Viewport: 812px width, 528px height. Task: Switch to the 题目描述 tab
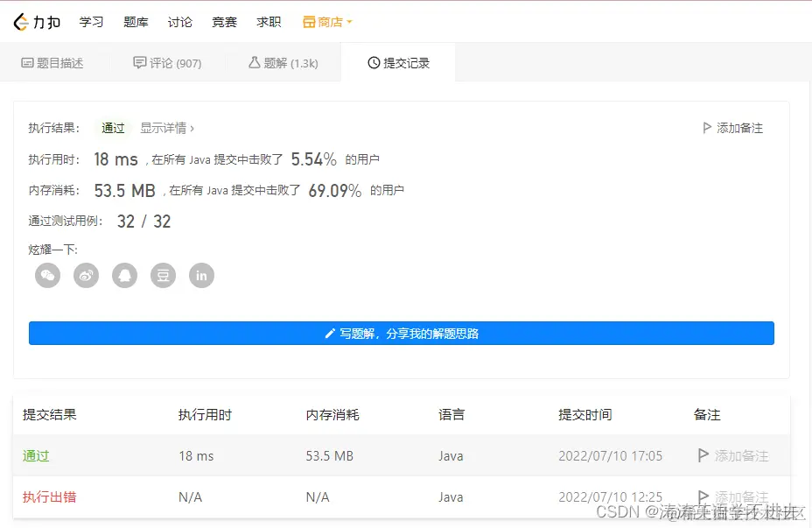[56, 62]
